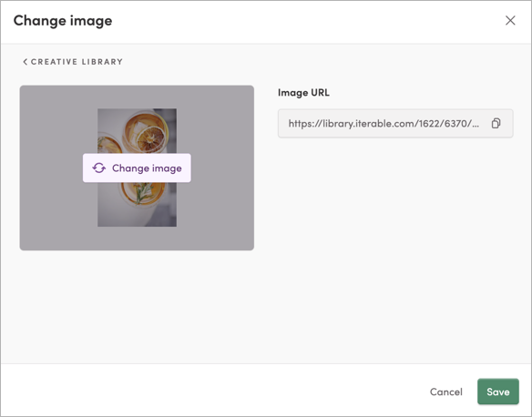Click the 'Change image' dialog title
The image size is (532, 417).
(x=63, y=21)
